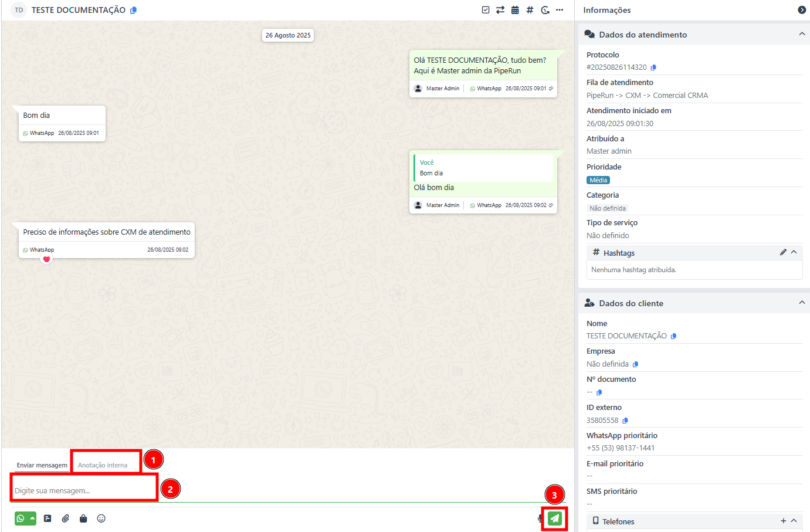Add a new phone in Telefones

pos(783,521)
